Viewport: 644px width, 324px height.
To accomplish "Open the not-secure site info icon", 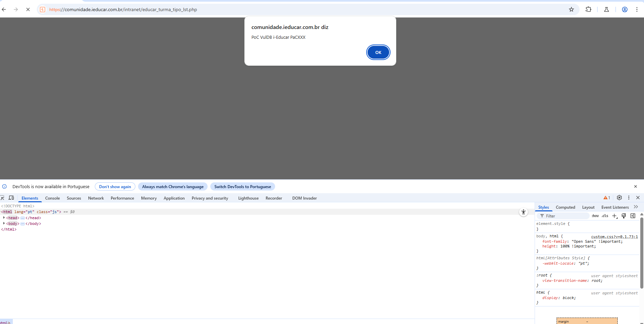I will [x=43, y=9].
